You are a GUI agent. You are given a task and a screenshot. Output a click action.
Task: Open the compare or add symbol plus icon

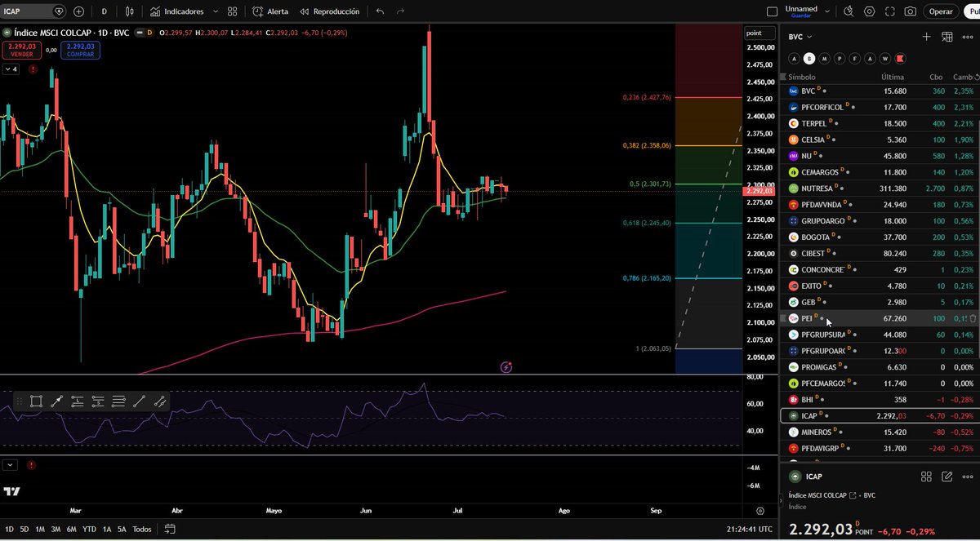[78, 11]
